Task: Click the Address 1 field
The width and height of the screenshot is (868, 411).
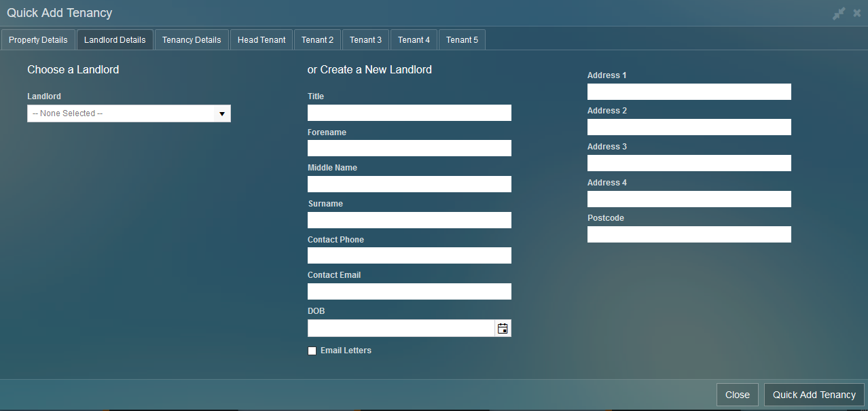Action: (x=689, y=92)
